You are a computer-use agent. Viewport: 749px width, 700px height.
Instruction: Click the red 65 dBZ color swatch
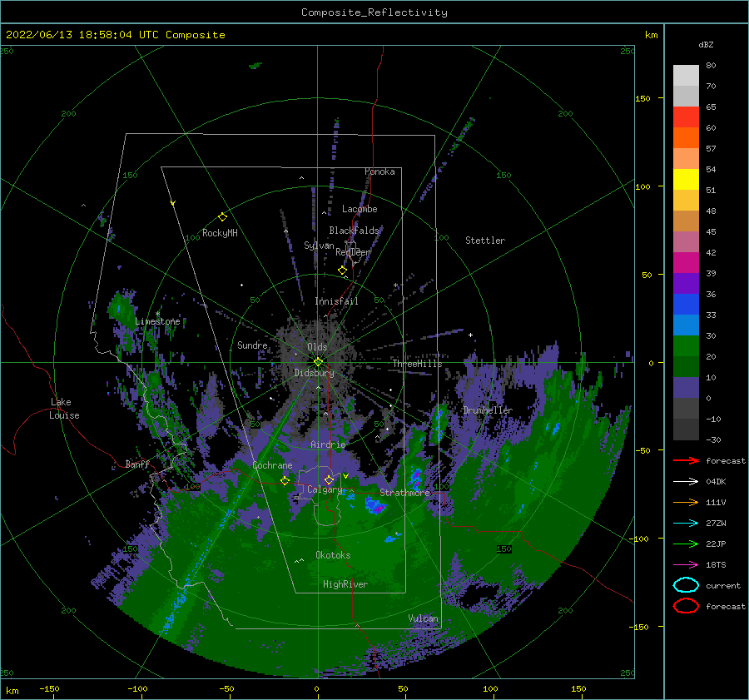pyautogui.click(x=686, y=117)
